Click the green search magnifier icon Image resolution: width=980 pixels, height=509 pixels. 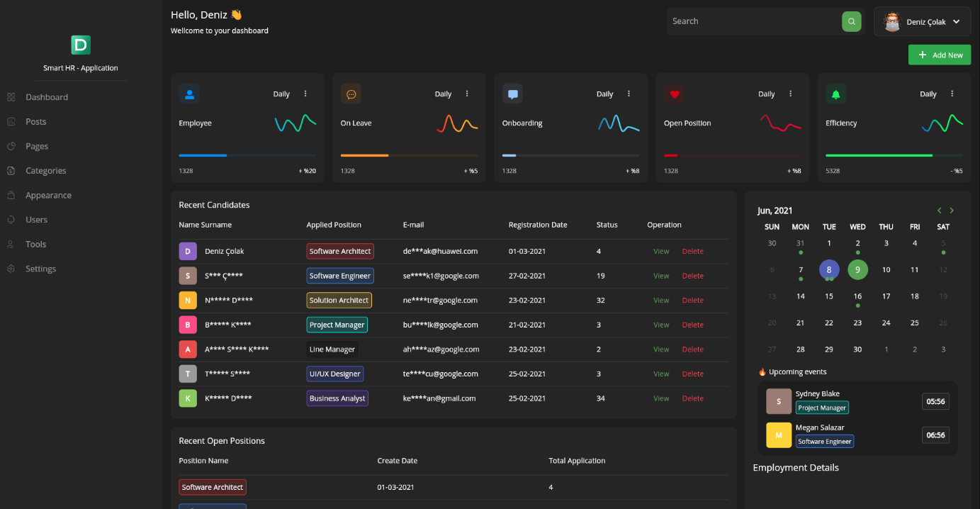851,21
